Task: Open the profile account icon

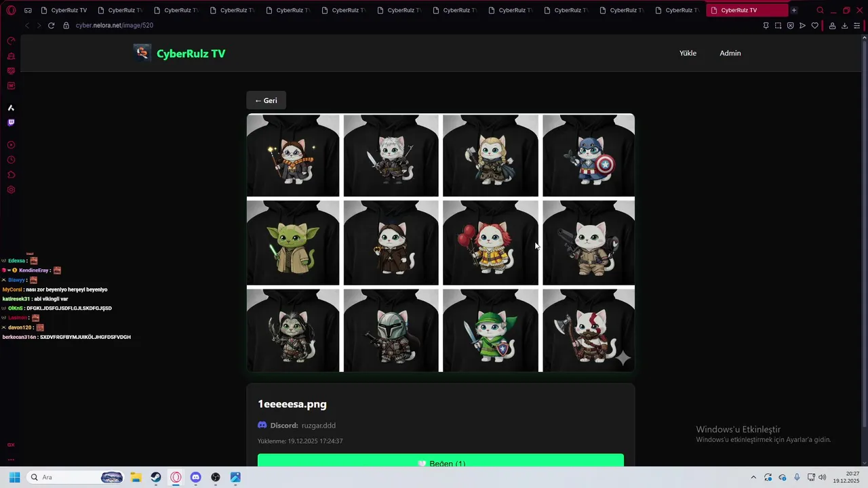Action: (x=832, y=26)
